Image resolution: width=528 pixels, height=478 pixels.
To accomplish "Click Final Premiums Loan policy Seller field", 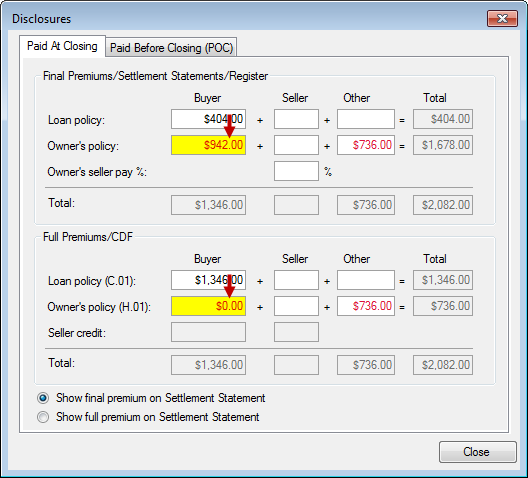I will point(296,119).
